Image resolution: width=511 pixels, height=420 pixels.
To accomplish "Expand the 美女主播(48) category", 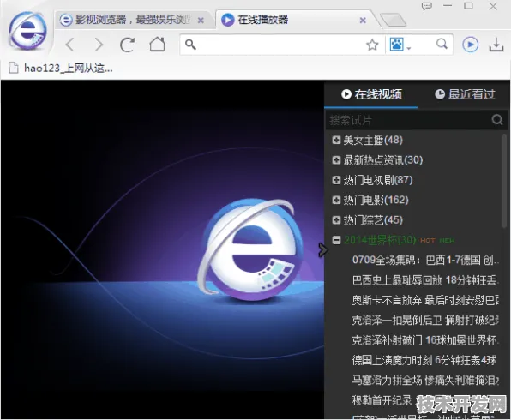I will click(x=336, y=140).
